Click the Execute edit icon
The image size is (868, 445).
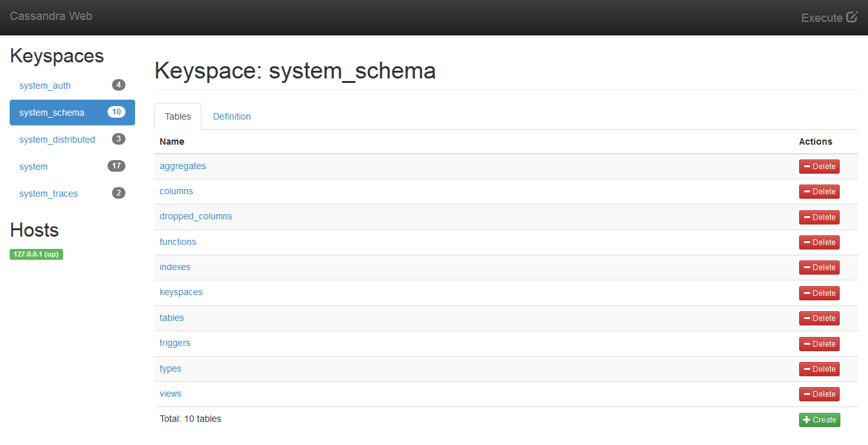[x=851, y=17]
